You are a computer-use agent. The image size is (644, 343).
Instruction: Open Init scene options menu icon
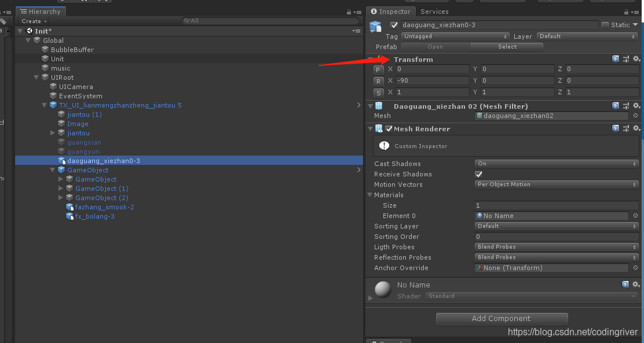(356, 31)
